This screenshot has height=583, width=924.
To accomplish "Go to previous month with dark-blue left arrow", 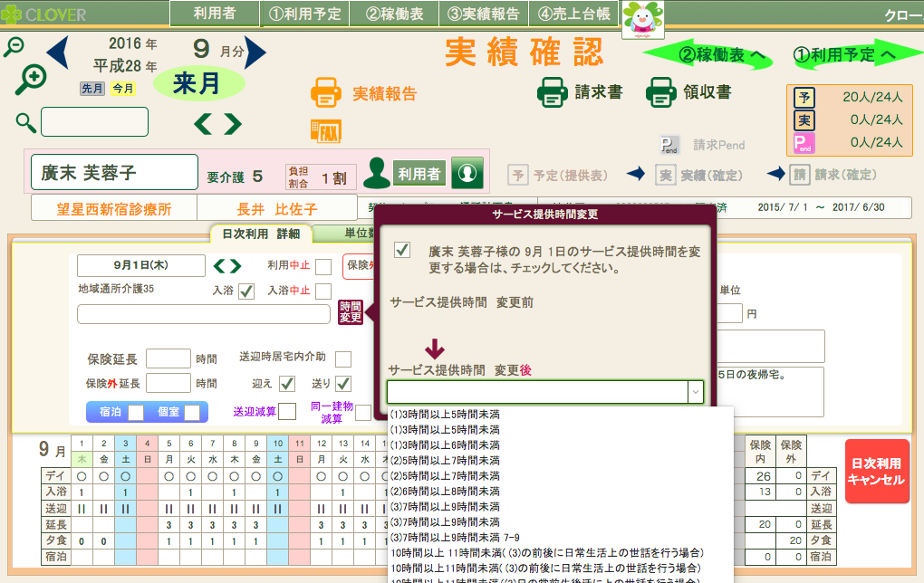I will click(58, 52).
